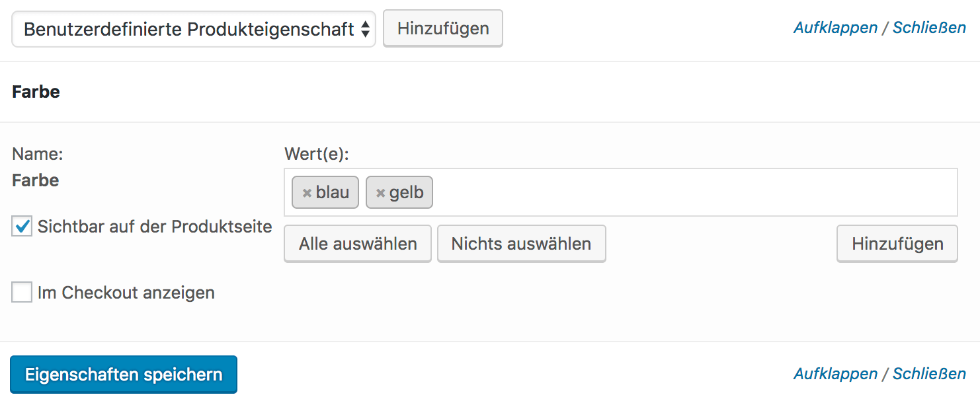Select the blau tag label
Image resolution: width=980 pixels, height=401 pixels.
[332, 193]
